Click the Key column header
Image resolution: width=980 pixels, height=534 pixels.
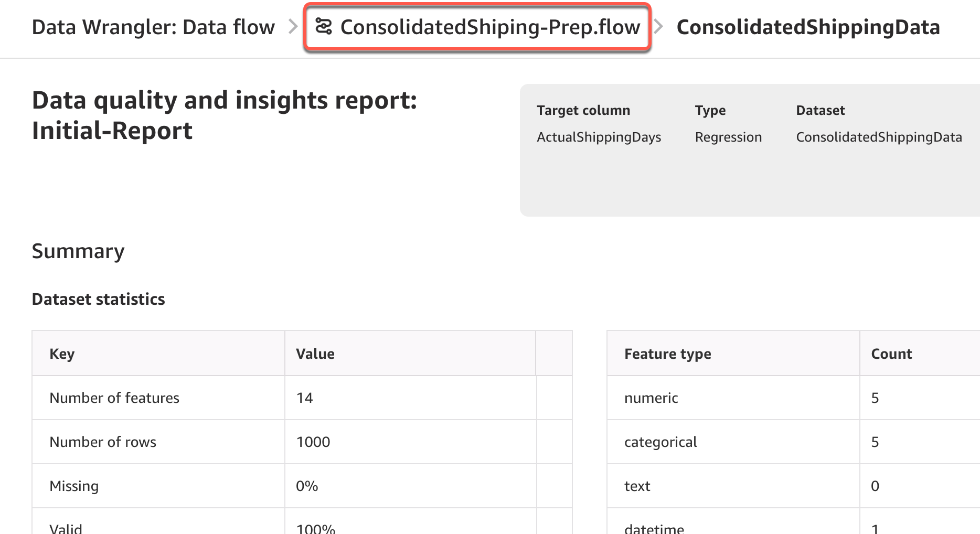[62, 354]
